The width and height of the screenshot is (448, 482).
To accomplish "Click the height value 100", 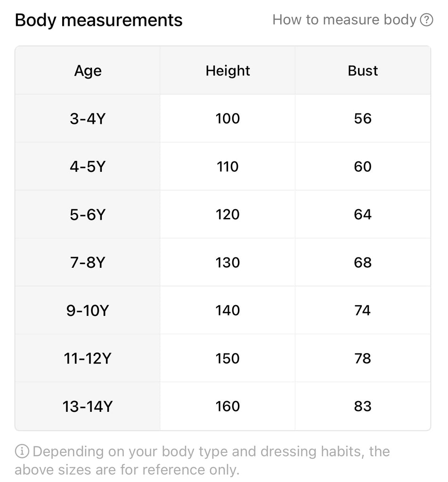I will coord(228,119).
